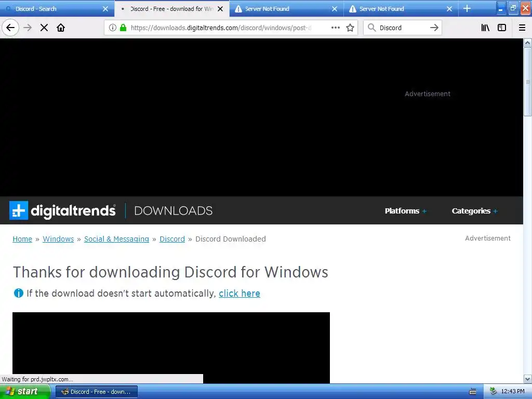Click the DOWNLOADS header text
The height and width of the screenshot is (399, 532).
pos(174,211)
